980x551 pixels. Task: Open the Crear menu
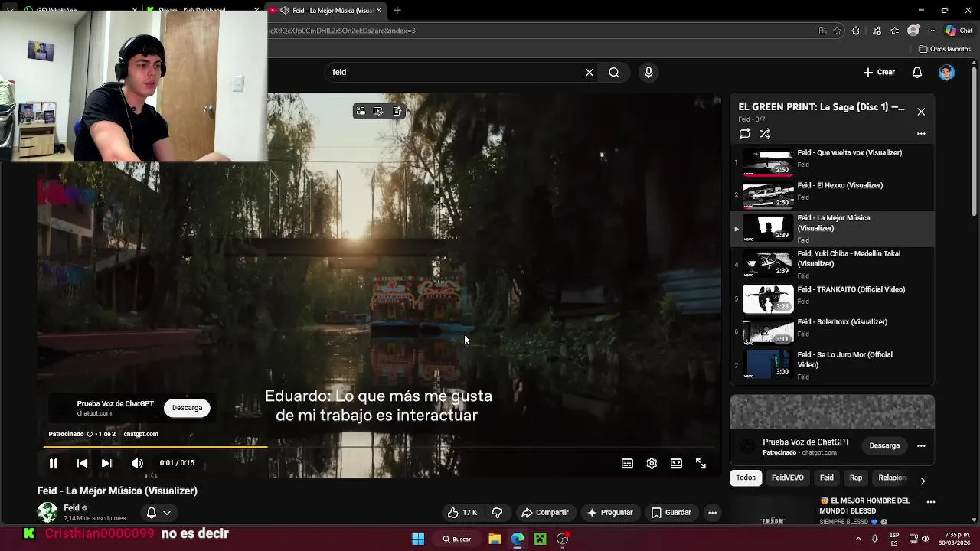pos(879,72)
